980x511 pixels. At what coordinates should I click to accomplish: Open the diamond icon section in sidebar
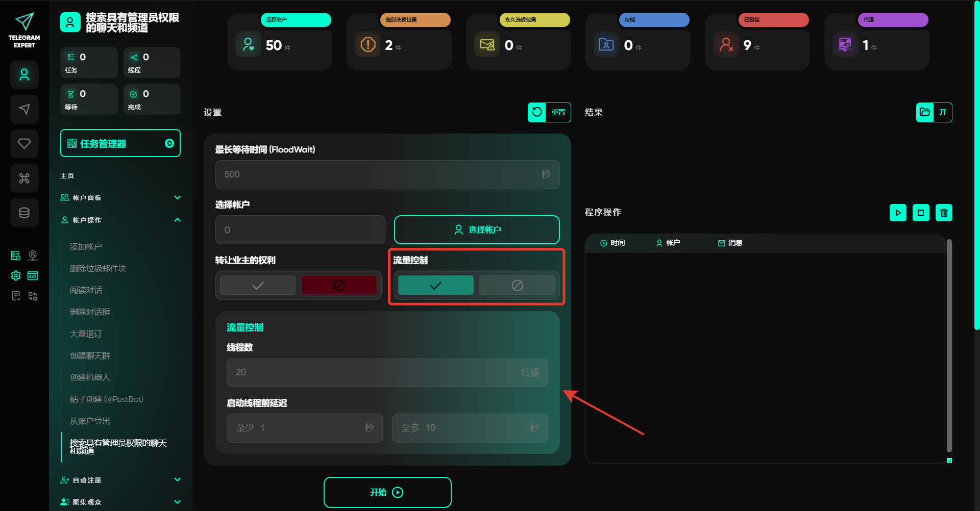click(24, 144)
